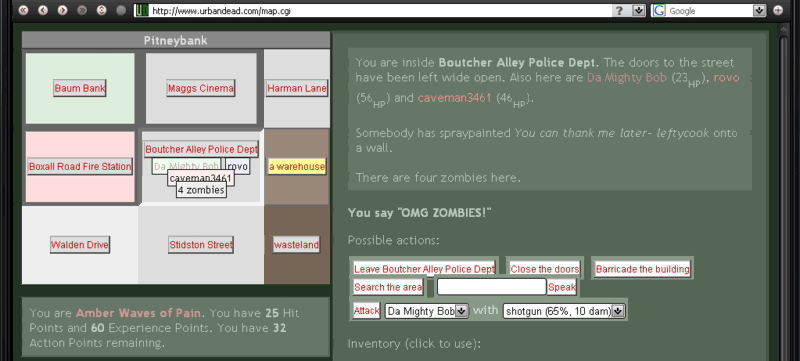Open the weapon dropdown showing shotgun
Screen dimensions: 800x361
(x=564, y=311)
